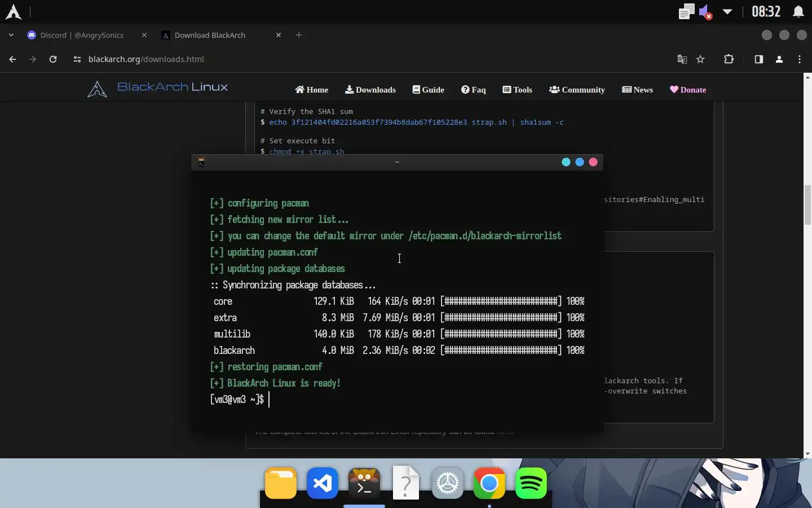Click the scrollbar up arrow
This screenshot has height=508, width=812.
pos(807,77)
